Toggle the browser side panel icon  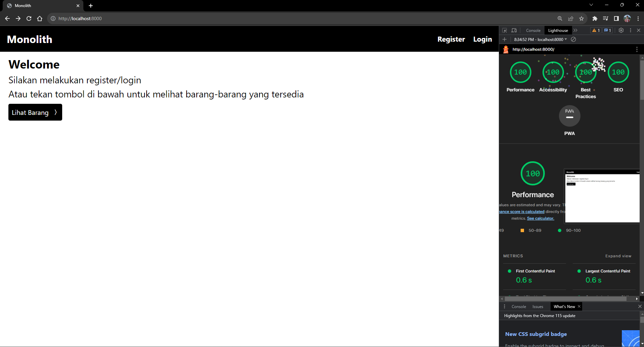tap(616, 18)
